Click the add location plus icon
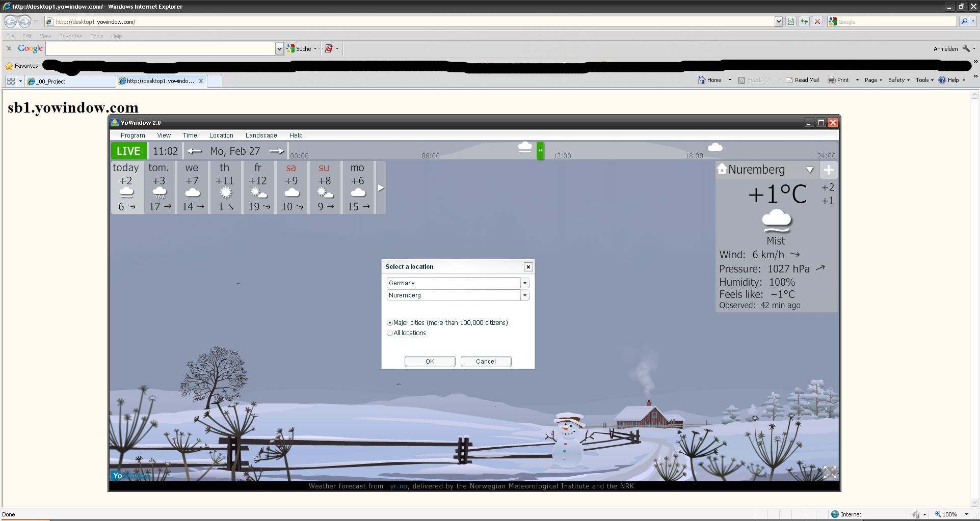The width and height of the screenshot is (980, 521). tap(828, 170)
